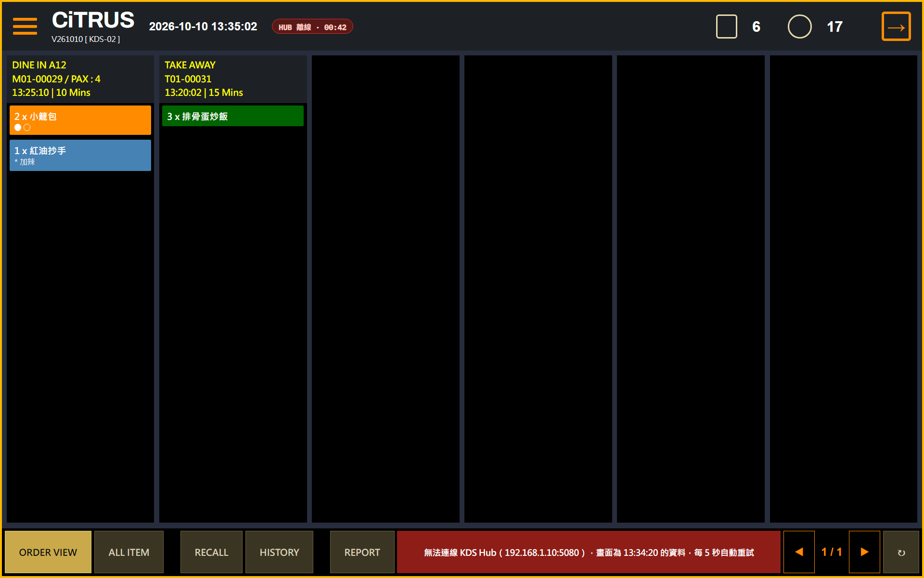Image resolution: width=924 pixels, height=578 pixels.
Task: Switch to ALL ITEM tab
Action: [129, 552]
